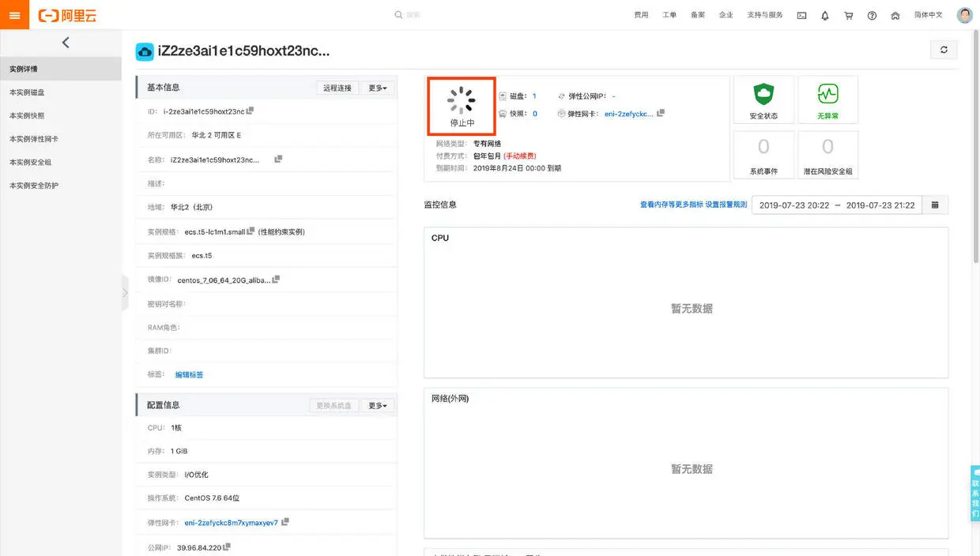
Task: Open the orange hamburger menu
Action: pos(14,15)
